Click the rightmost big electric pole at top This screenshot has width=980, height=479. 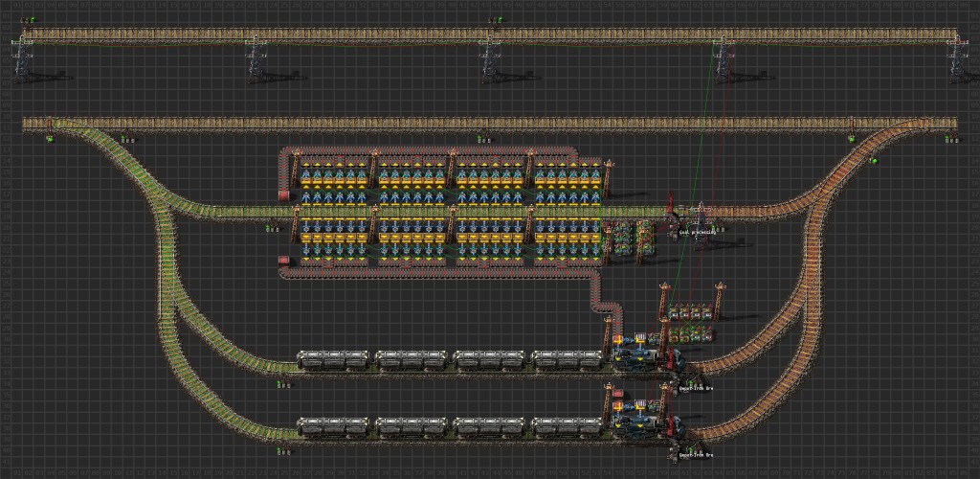tap(959, 57)
